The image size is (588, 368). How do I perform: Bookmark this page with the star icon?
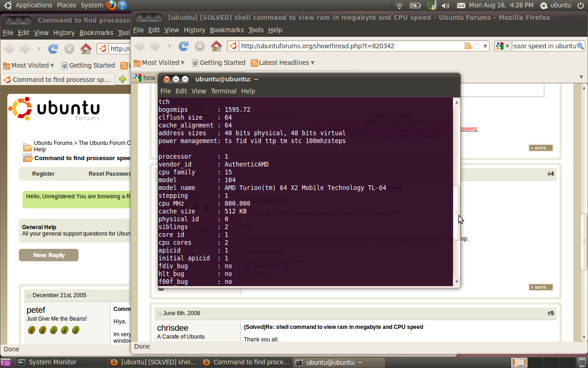477,46
